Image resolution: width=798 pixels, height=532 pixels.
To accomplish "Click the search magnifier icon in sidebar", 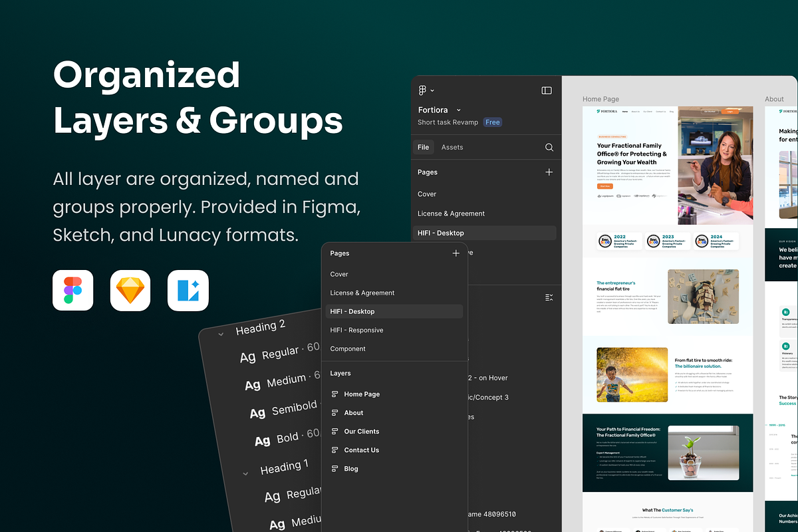I will click(x=549, y=147).
